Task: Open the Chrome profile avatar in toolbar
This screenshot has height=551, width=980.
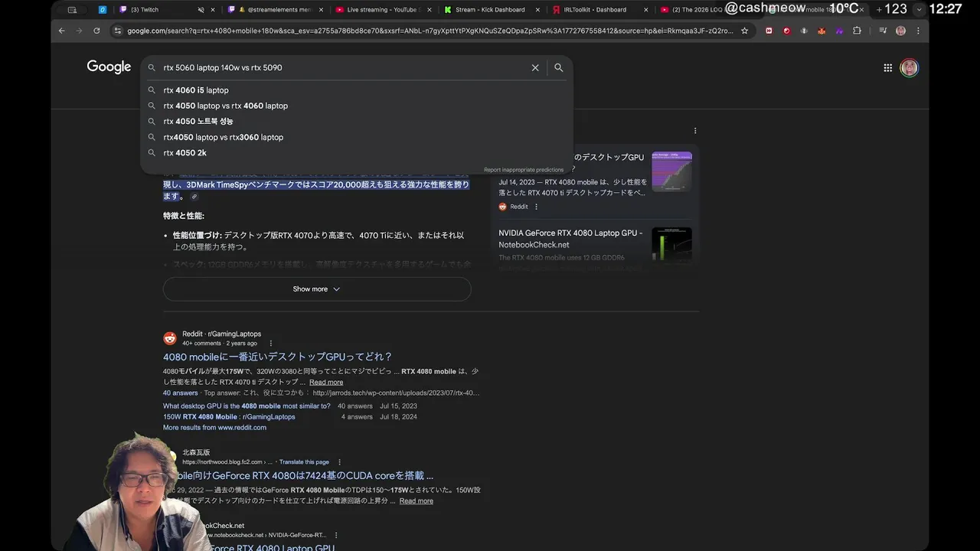Action: pos(900,31)
